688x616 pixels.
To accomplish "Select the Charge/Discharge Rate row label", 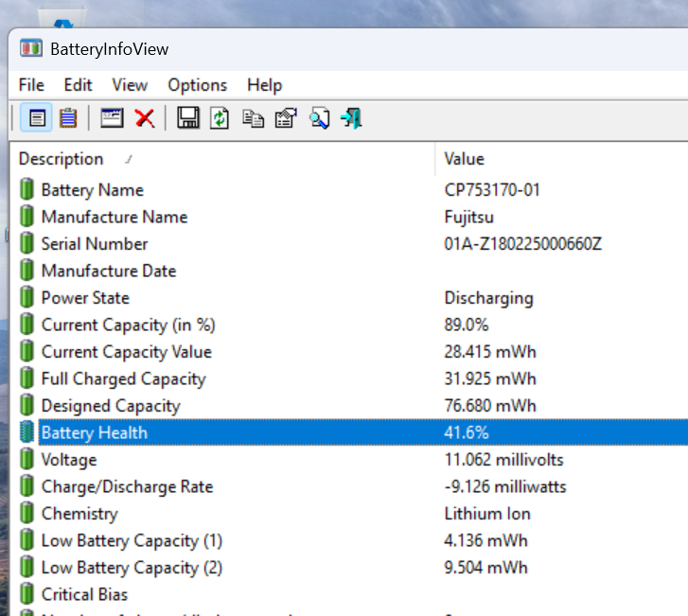I will [127, 487].
